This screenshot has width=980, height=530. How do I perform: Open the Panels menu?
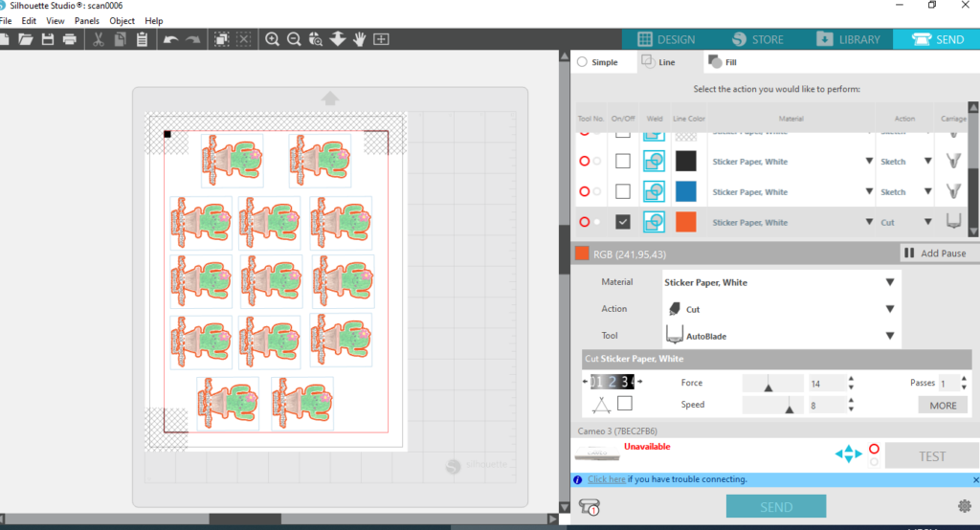pyautogui.click(x=86, y=20)
